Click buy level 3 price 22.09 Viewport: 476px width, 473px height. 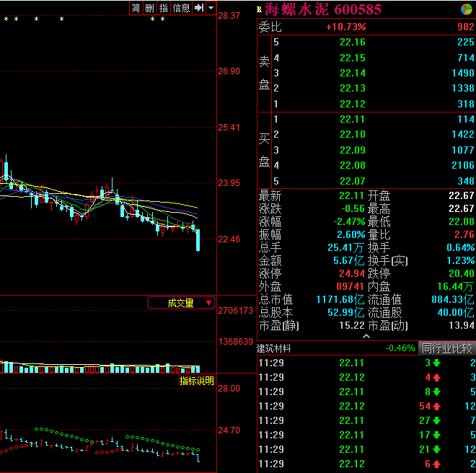353,150
